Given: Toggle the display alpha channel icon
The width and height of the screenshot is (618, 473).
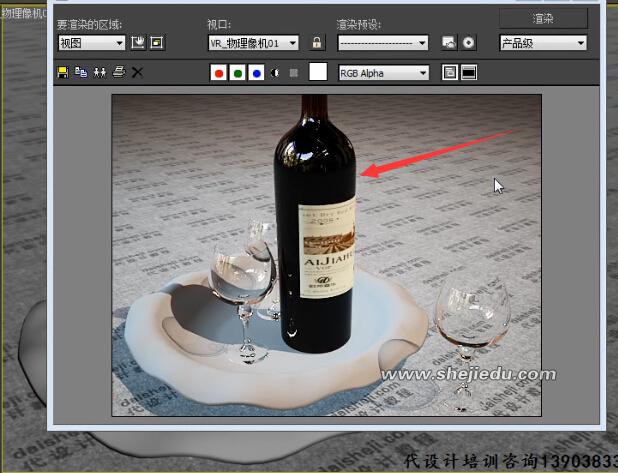Looking at the screenshot, I should coord(276,72).
